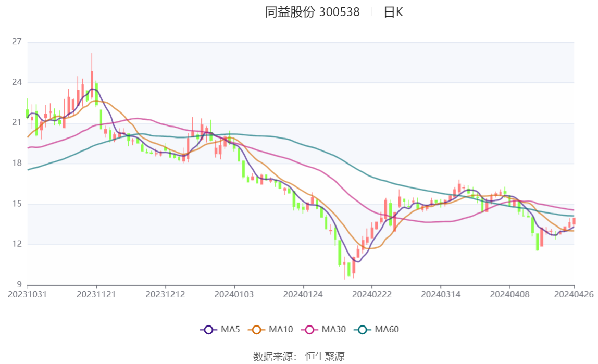The image size is (598, 364).
Task: Toggle the MA5 series via its text label
Action: coord(230,330)
